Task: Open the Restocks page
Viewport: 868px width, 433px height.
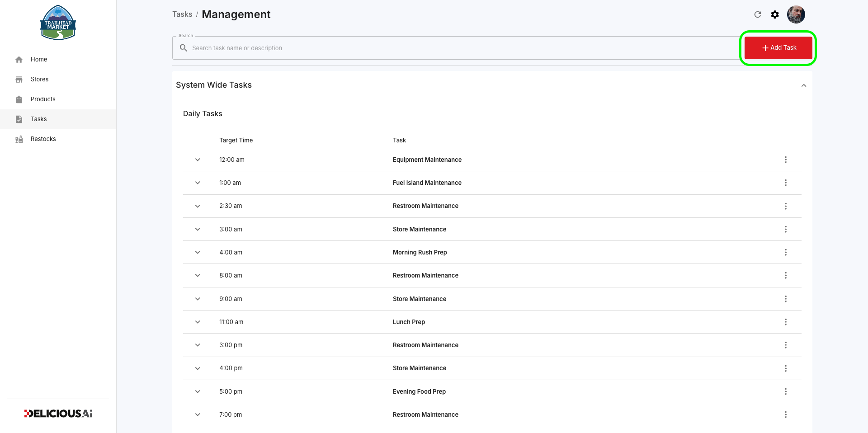Action: [58, 139]
